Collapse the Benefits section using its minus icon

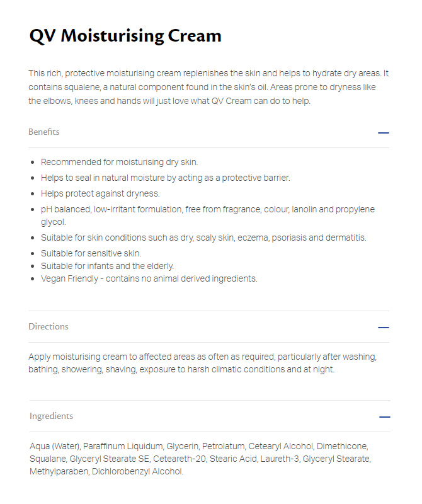pyautogui.click(x=383, y=133)
